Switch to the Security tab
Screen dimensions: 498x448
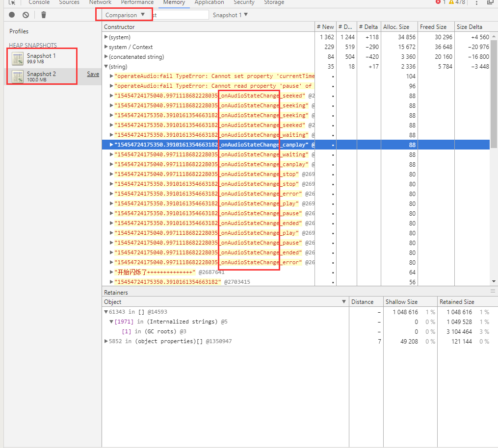click(x=244, y=2)
